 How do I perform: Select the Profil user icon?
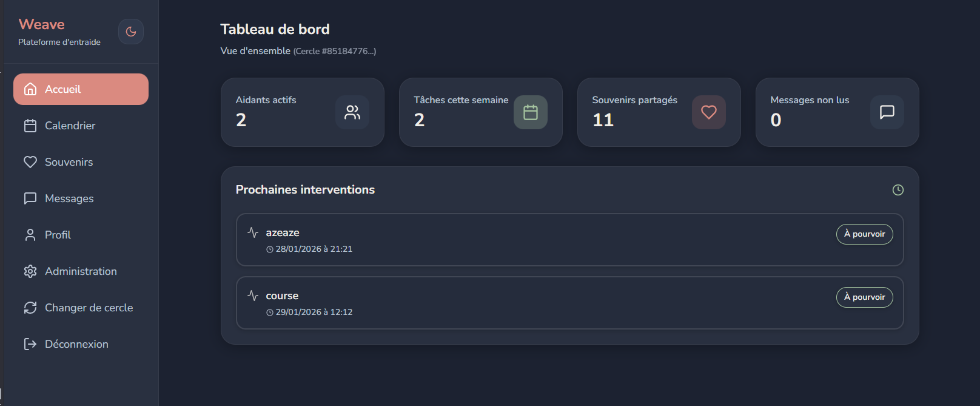point(31,235)
